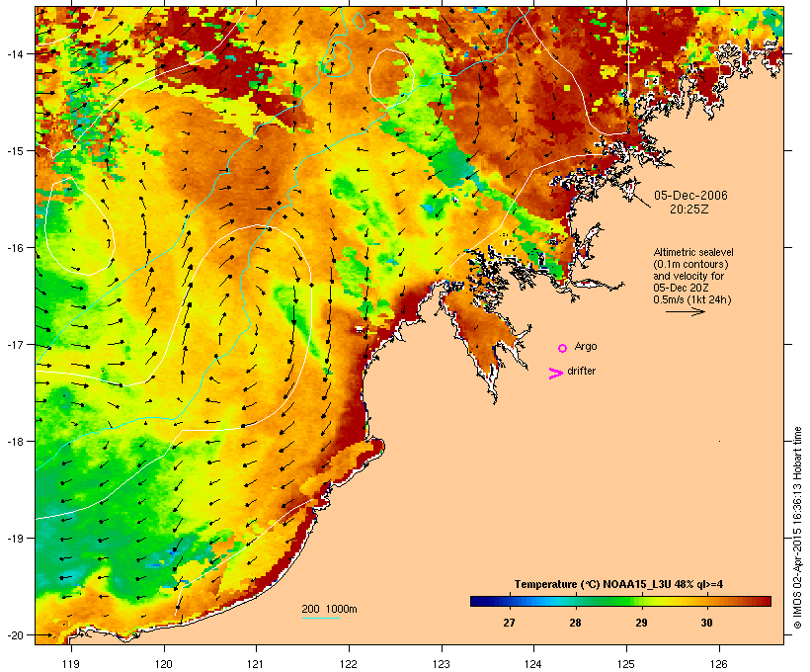Click the Argo legend label

click(x=586, y=346)
